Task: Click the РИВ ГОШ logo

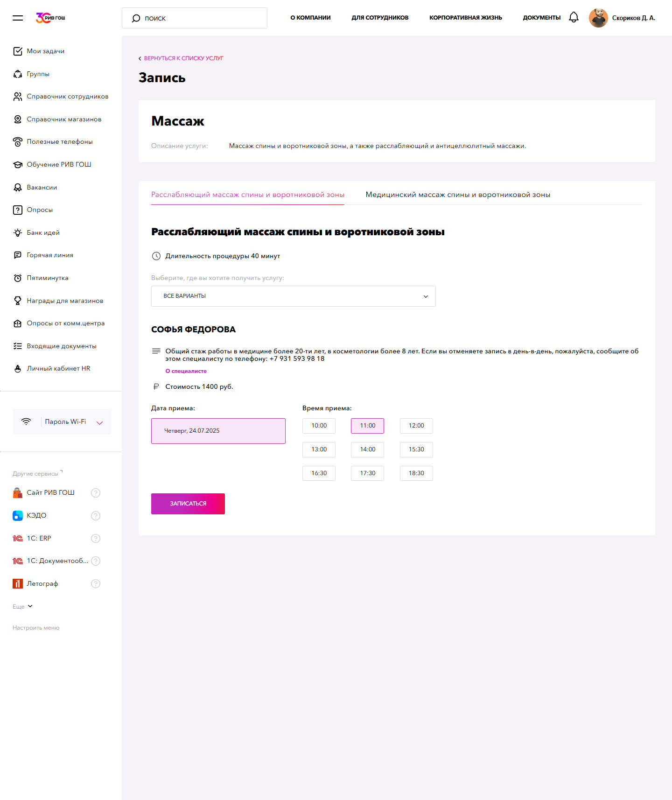Action: coord(50,18)
